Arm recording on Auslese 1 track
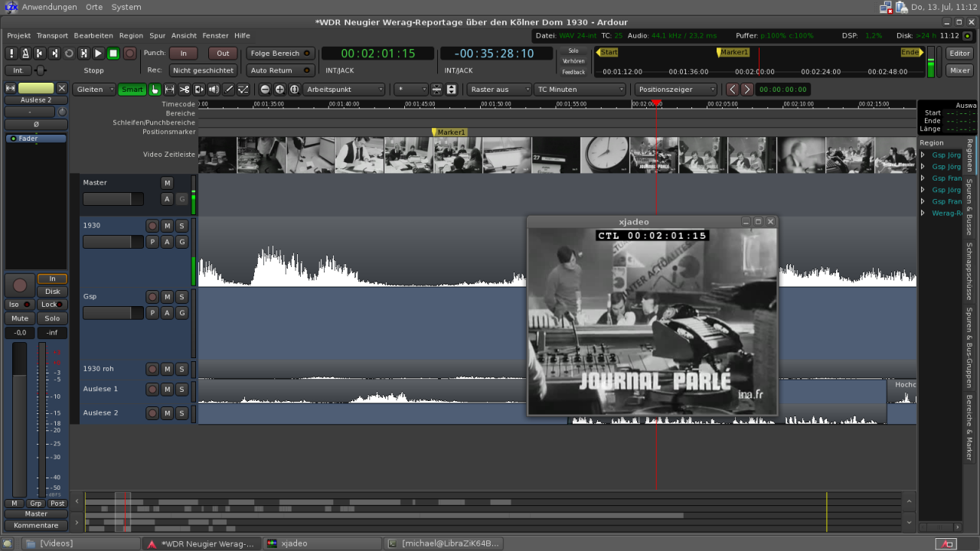The height and width of the screenshot is (551, 980). point(152,389)
